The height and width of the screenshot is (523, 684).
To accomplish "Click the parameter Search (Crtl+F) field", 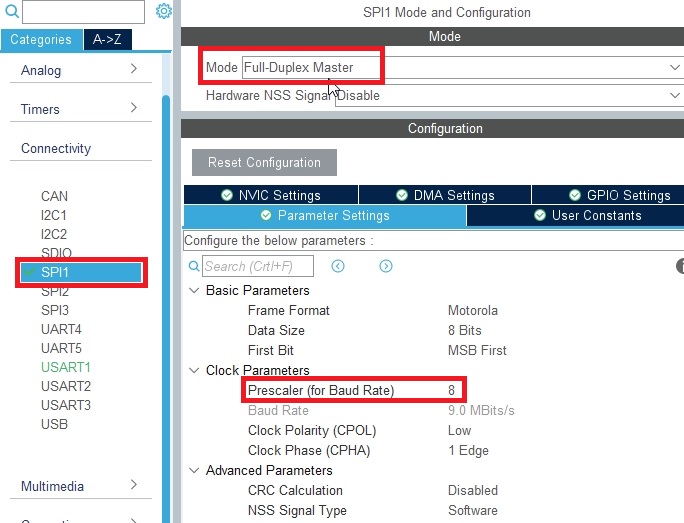I will coord(258,266).
